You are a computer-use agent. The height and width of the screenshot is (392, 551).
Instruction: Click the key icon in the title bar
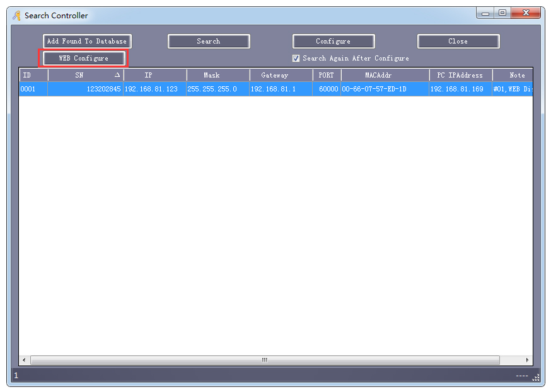pos(16,15)
